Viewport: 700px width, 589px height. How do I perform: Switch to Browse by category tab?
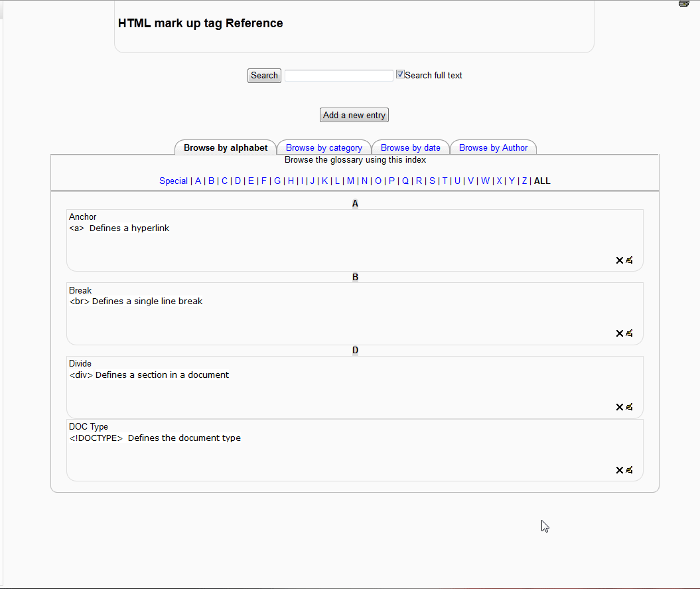click(x=324, y=147)
